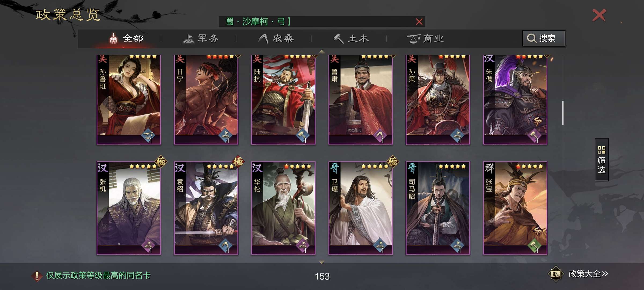Collapse the list with the top up arrow
644x290 pixels.
[322, 52]
